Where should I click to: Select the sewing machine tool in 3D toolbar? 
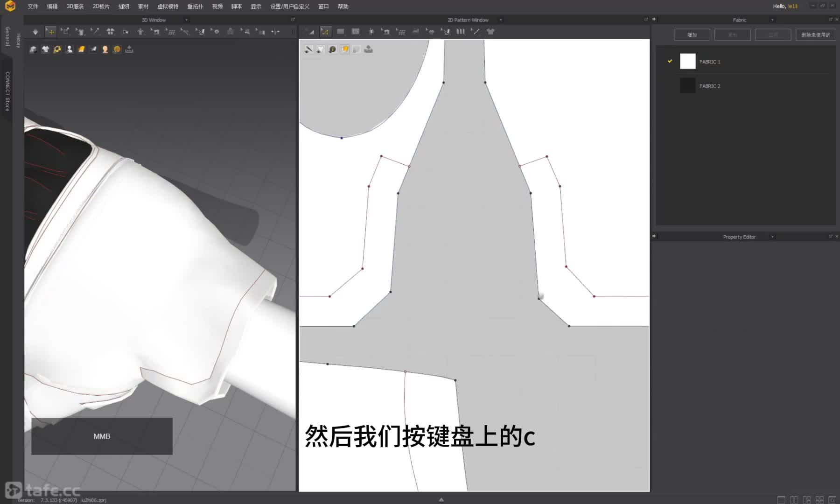tap(155, 32)
